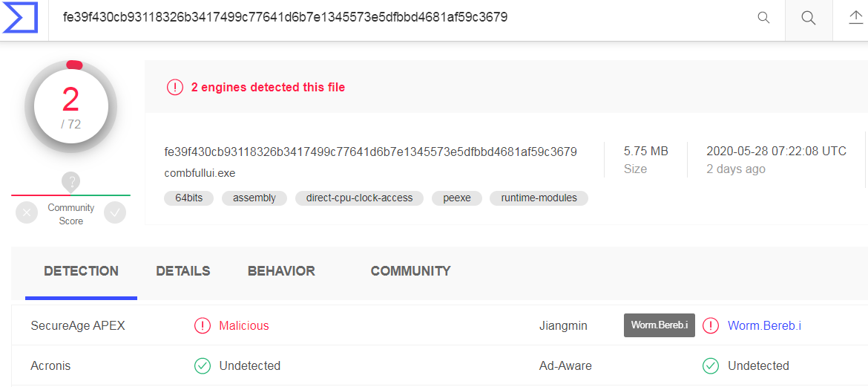Click the assembly tag
The height and width of the screenshot is (387, 868).
click(x=254, y=198)
